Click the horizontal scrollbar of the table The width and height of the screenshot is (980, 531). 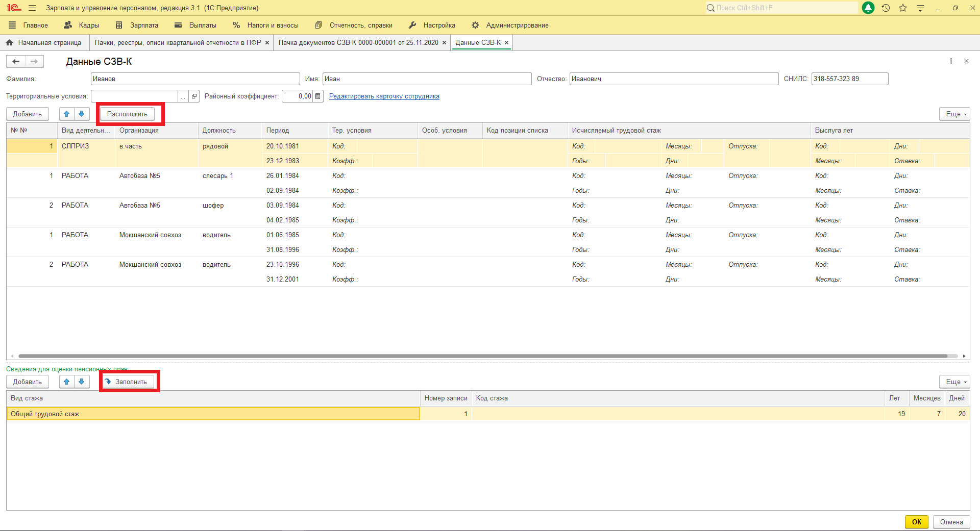pos(482,356)
